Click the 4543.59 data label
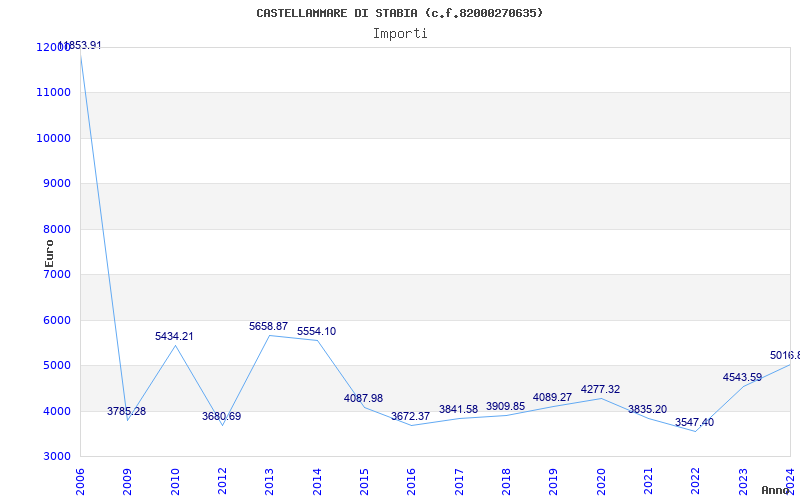The height and width of the screenshot is (500, 800). coord(742,378)
